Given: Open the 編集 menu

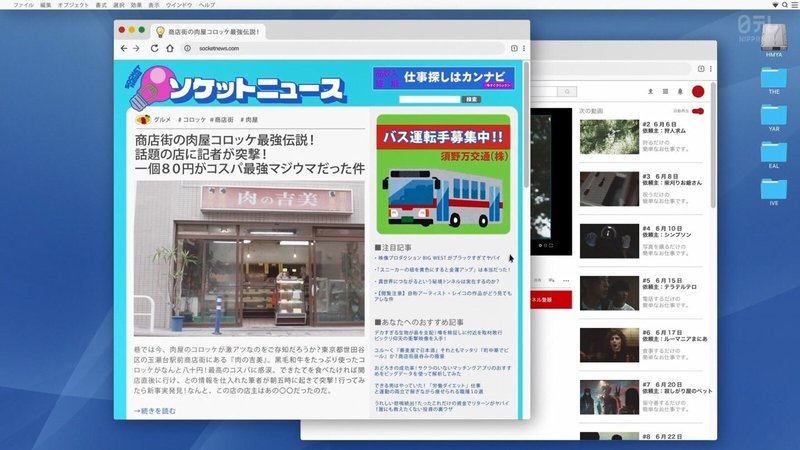Looking at the screenshot, I should click(x=45, y=5).
